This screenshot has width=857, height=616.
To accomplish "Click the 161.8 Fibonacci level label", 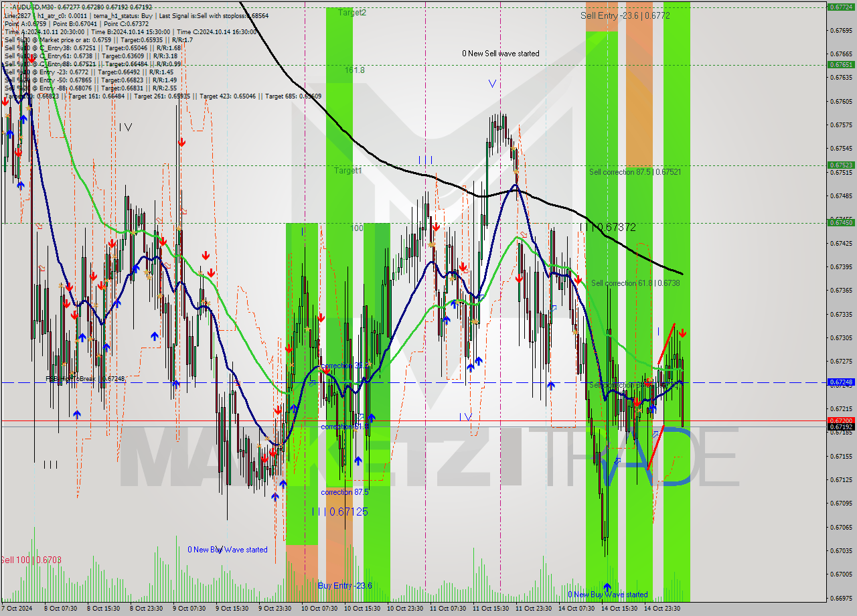I will pos(355,70).
